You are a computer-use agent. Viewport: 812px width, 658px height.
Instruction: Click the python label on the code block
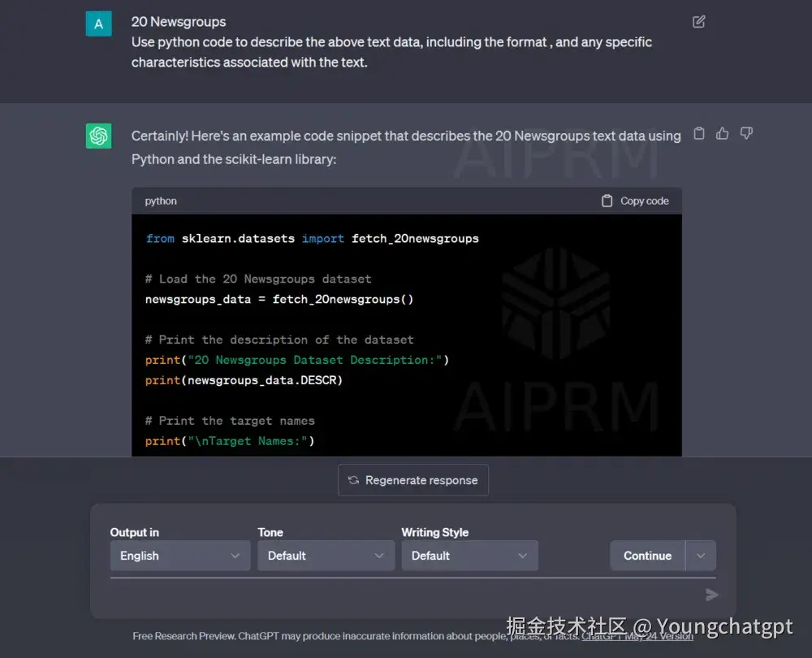tap(160, 201)
